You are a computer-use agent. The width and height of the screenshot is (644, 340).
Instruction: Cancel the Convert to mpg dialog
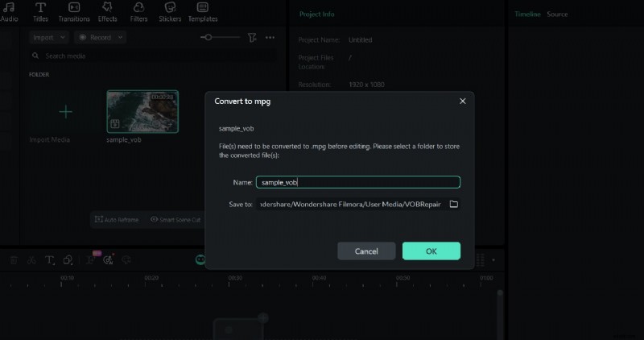(366, 251)
